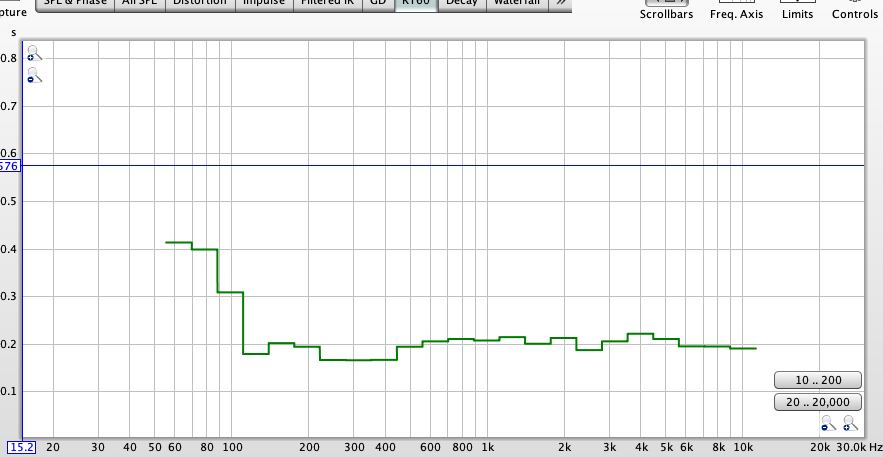Set frequency range to 10 .. 200
Viewport: 883px width, 457px height.
pyautogui.click(x=817, y=380)
